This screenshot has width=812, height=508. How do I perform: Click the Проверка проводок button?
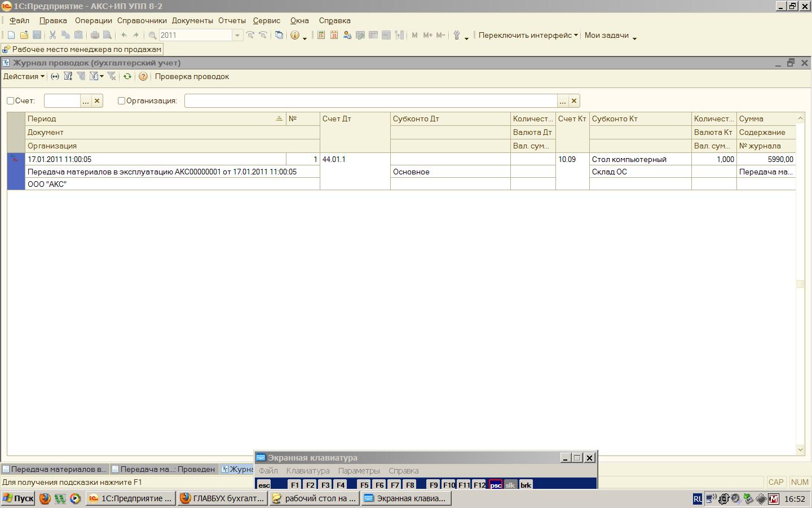tap(192, 77)
